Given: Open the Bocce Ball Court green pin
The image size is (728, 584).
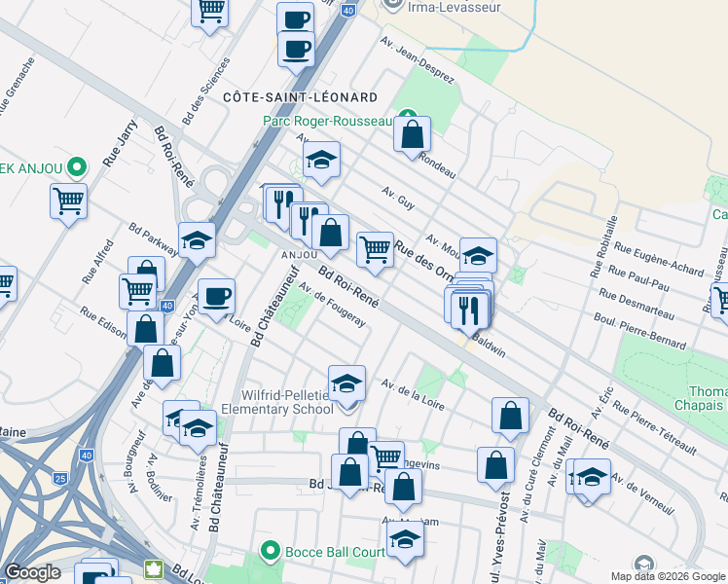Looking at the screenshot, I should coord(271,552).
